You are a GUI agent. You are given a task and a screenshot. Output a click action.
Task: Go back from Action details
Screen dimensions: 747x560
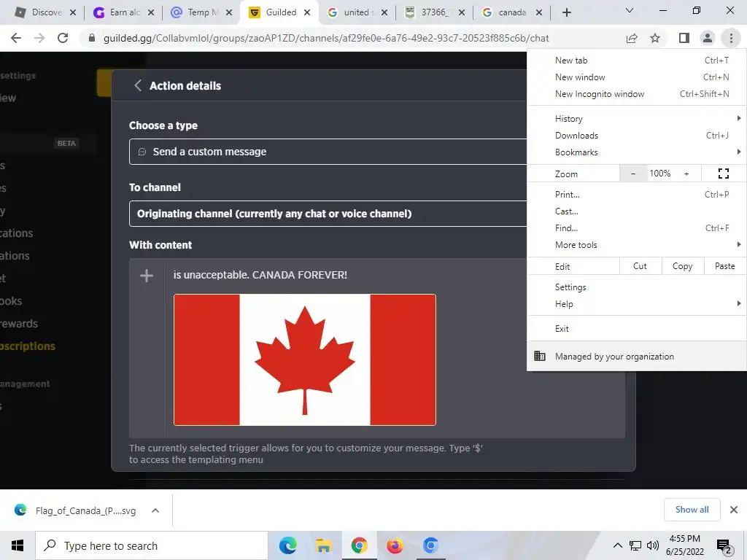click(138, 86)
